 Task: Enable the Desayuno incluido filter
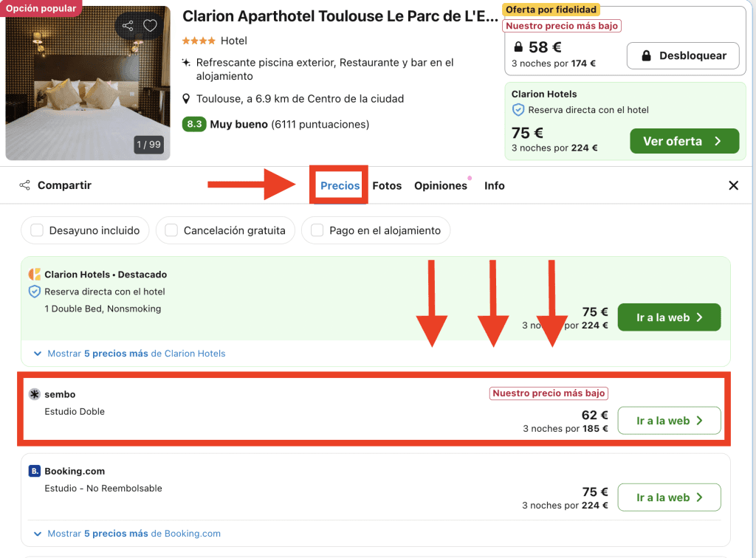(x=37, y=230)
